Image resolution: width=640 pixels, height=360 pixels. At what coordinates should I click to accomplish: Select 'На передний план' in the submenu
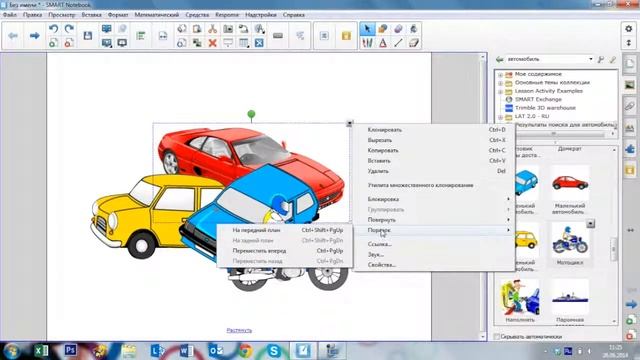(x=285, y=230)
